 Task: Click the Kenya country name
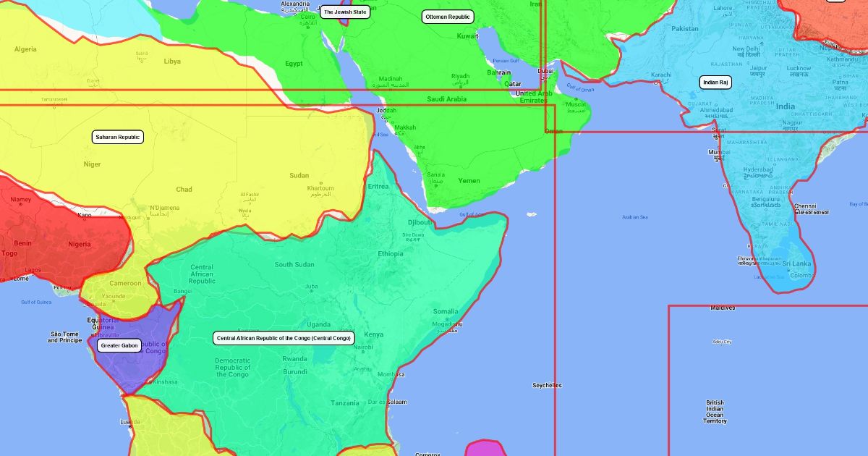[374, 334]
